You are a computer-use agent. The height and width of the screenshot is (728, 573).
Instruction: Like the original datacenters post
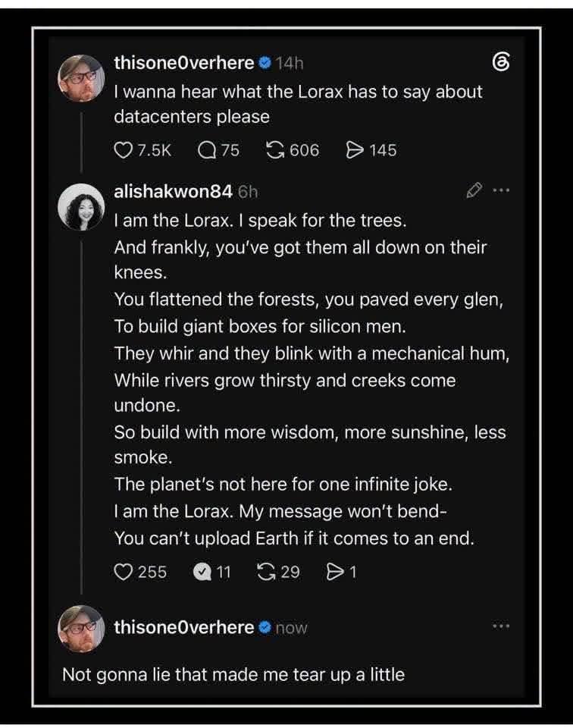coord(123,150)
